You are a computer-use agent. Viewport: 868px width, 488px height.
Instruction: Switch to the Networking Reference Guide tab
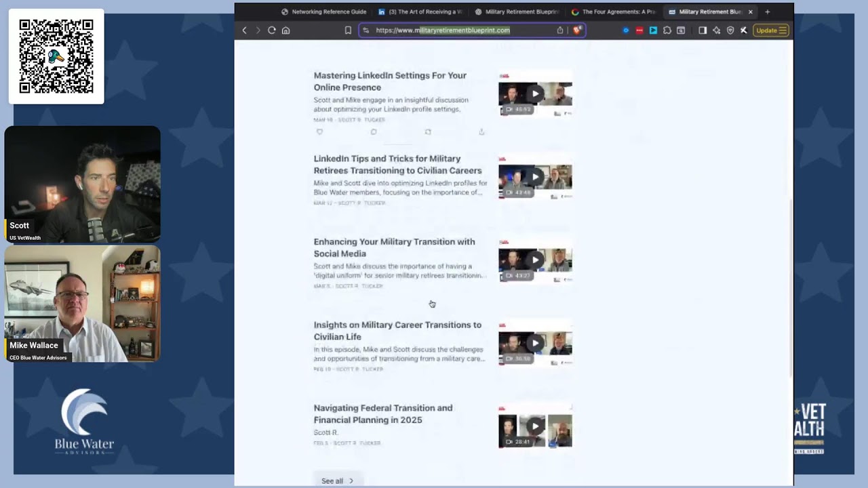point(324,12)
